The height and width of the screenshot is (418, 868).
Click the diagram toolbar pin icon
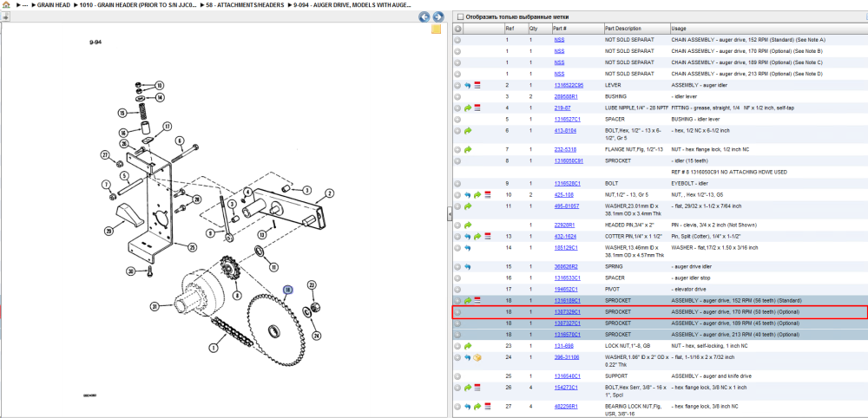pos(5,16)
